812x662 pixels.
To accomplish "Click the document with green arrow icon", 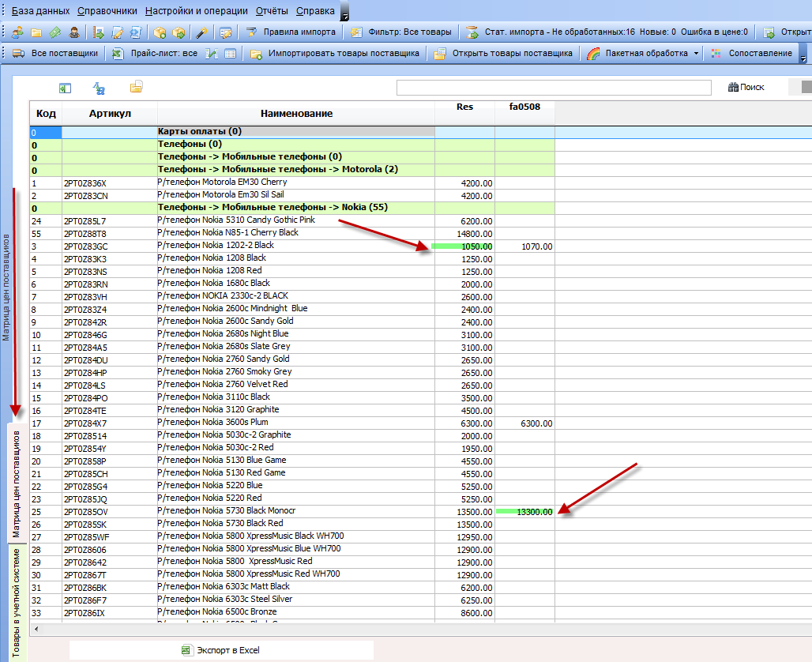I will coord(99,32).
